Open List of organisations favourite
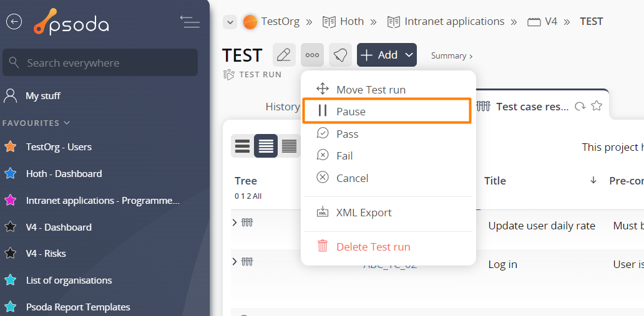The width and height of the screenshot is (644, 316). (69, 280)
